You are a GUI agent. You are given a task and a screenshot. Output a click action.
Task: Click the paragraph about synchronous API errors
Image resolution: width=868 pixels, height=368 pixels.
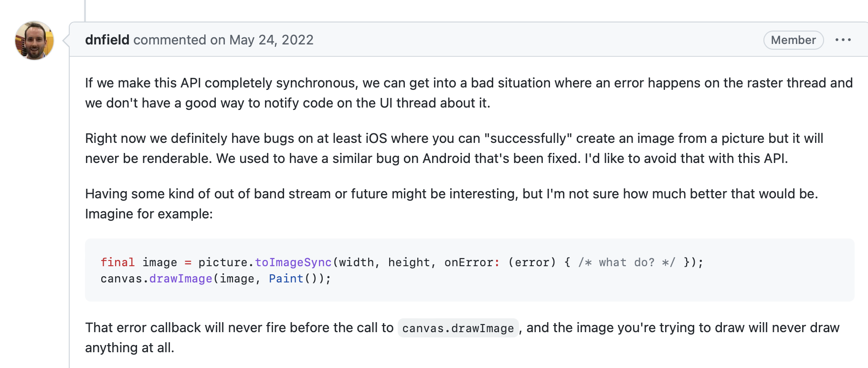(x=469, y=93)
